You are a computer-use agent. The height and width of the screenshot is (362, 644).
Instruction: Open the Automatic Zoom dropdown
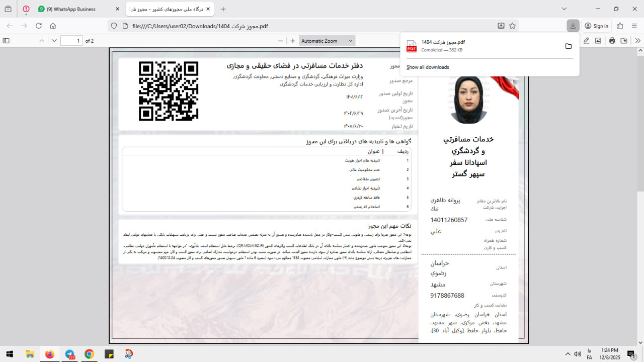pyautogui.click(x=327, y=41)
